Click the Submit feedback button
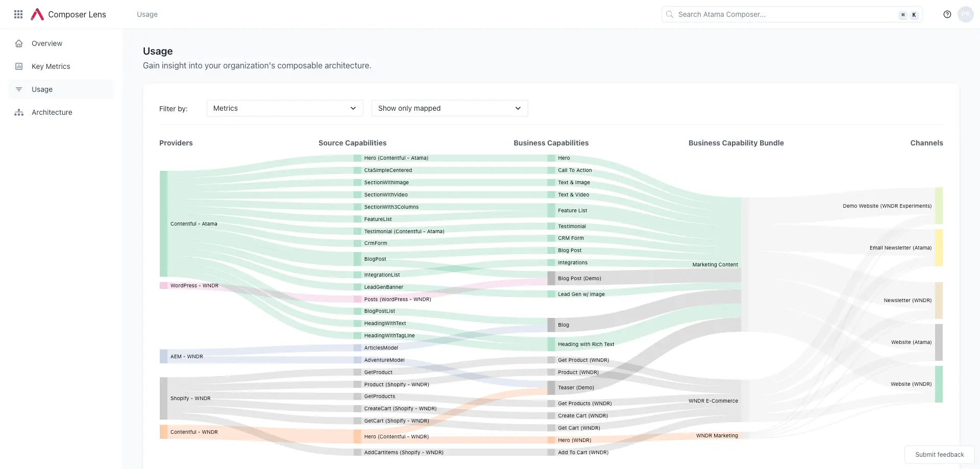 point(939,455)
